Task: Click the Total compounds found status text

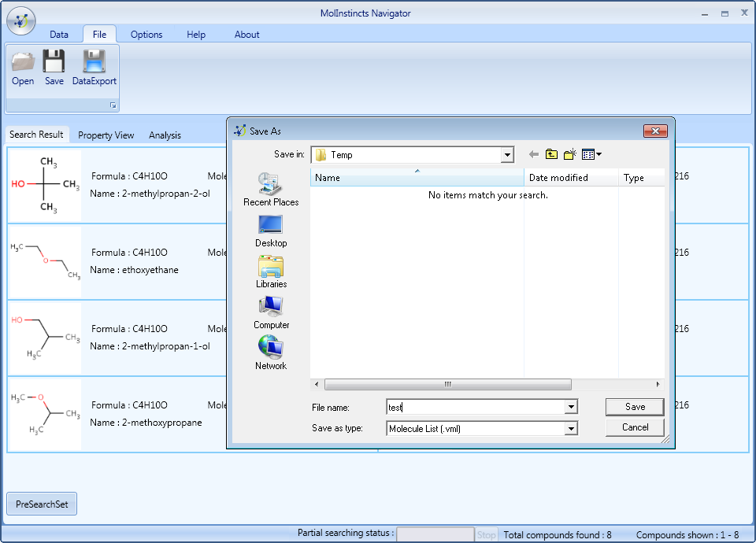Action: [x=558, y=535]
